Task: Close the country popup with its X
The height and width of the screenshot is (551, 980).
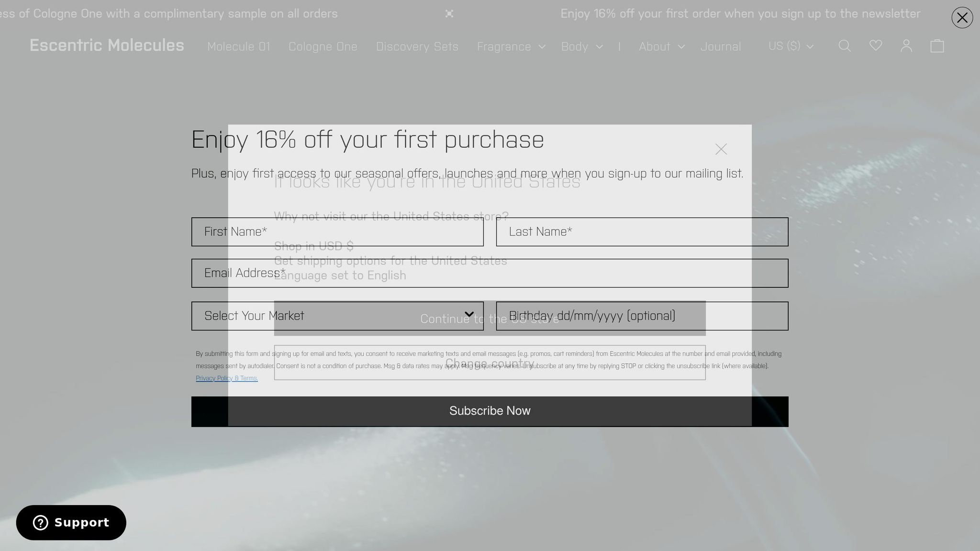Action: (721, 149)
